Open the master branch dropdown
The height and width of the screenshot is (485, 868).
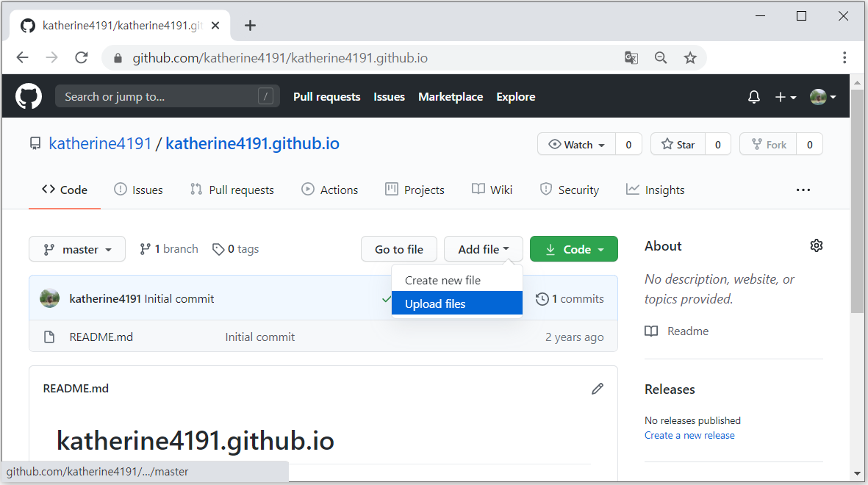[x=77, y=249]
